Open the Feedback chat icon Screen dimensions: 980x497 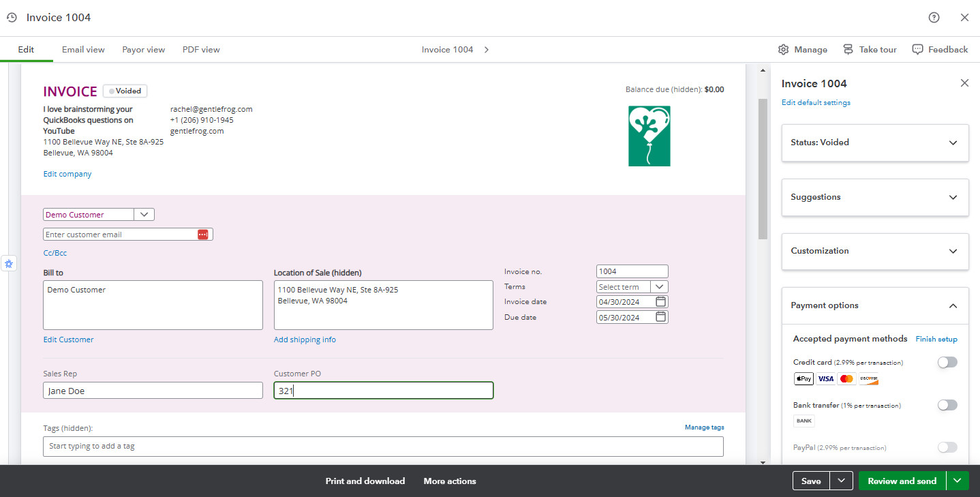click(x=917, y=50)
